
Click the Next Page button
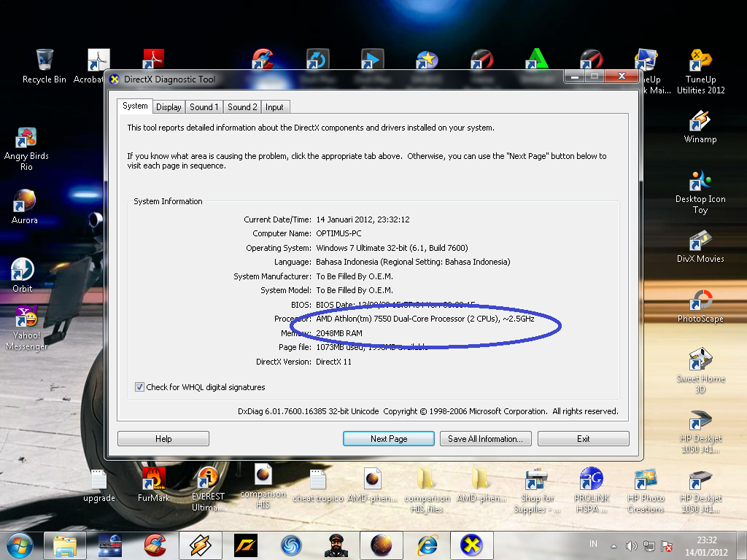pyautogui.click(x=389, y=438)
